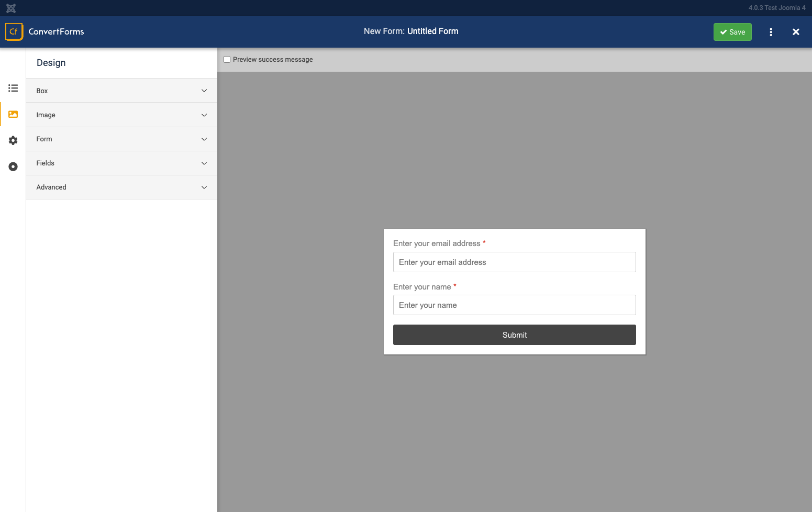Open the Form design section label
Viewport: 812px width, 512px height.
(x=44, y=139)
